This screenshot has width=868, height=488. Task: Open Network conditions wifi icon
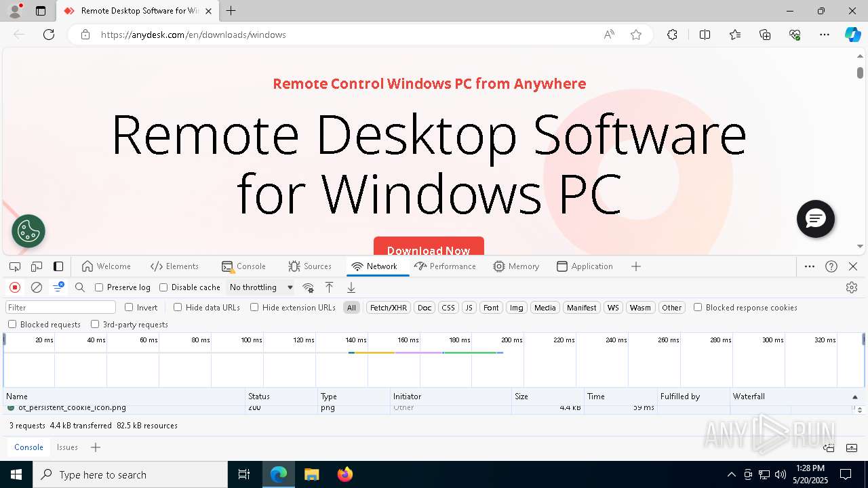(308, 287)
